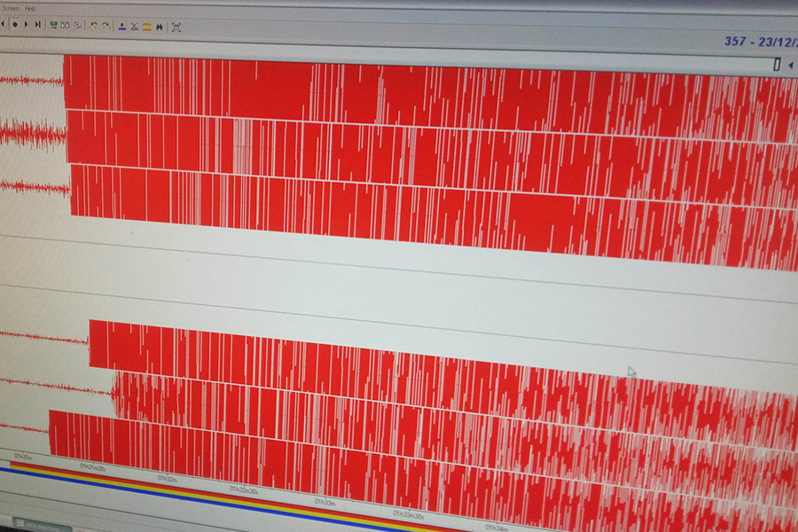798x532 pixels.
Task: Click the redo curved arrow icon
Action: (106, 26)
